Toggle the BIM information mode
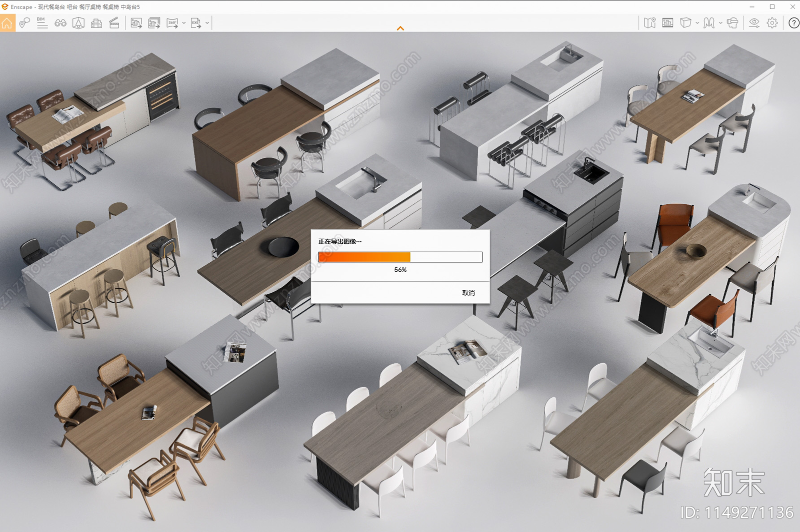The image size is (800, 532). tap(42, 23)
